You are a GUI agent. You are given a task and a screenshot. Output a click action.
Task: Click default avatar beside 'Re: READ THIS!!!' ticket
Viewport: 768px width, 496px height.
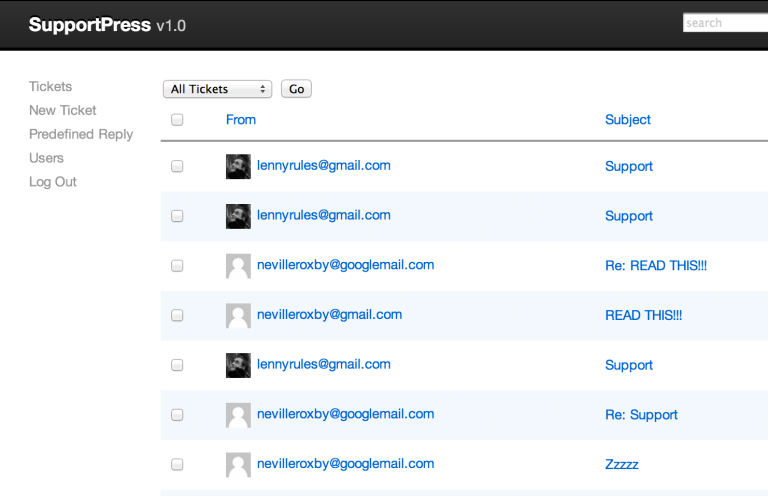238,266
